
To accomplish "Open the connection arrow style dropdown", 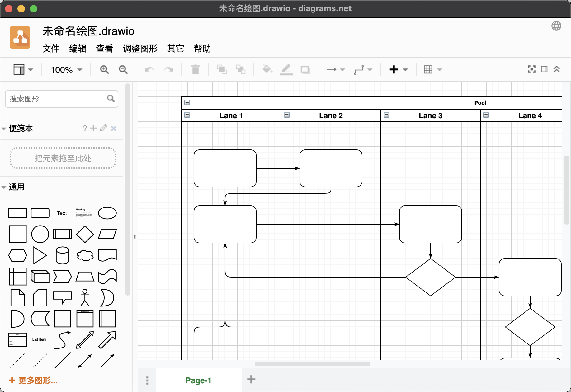I will coord(336,69).
